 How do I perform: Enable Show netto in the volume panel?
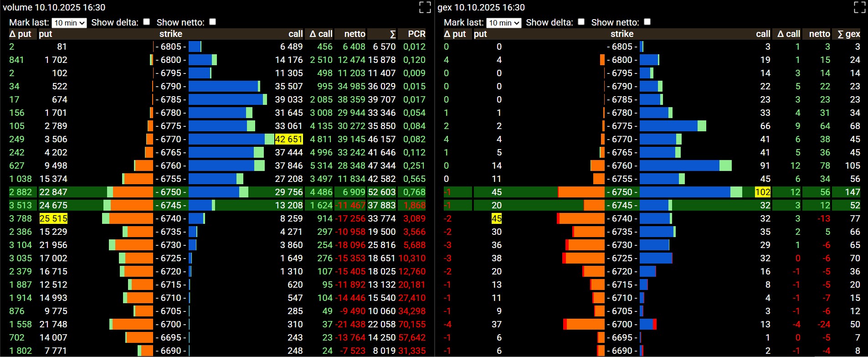[212, 22]
